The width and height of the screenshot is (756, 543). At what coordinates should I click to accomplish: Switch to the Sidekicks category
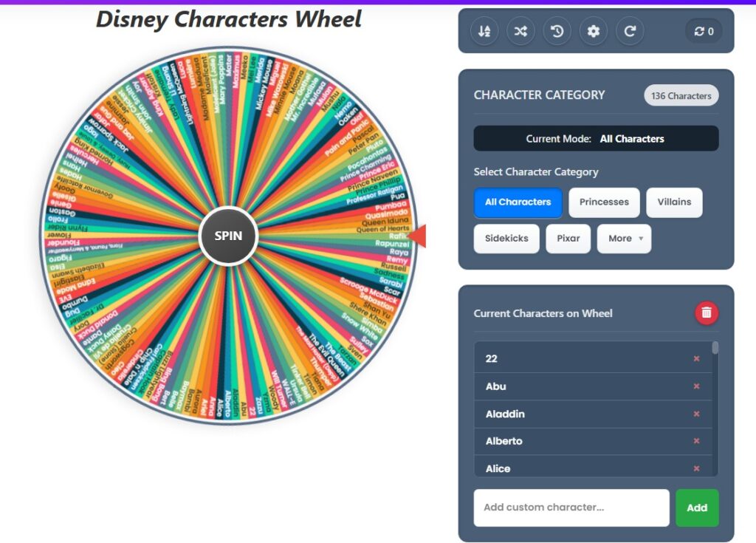pos(506,238)
